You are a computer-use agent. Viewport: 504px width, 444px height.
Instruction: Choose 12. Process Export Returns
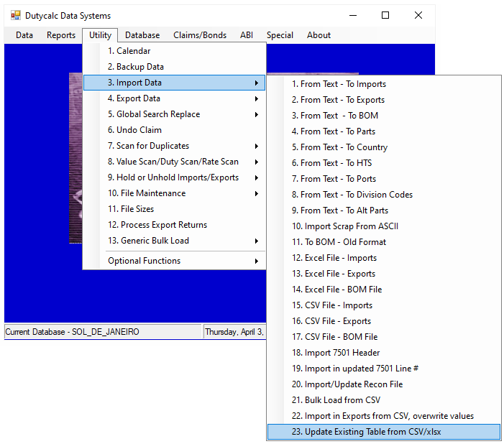pos(174,225)
